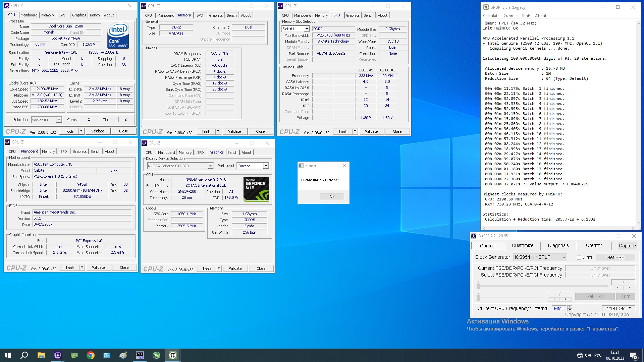Image resolution: width=644 pixels, height=362 pixels.
Task: Switch the РУС input language indicator
Action: (x=598, y=355)
